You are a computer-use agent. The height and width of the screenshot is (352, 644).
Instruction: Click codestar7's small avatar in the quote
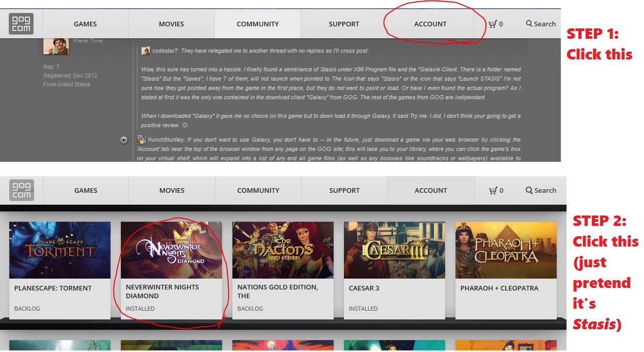click(146, 51)
